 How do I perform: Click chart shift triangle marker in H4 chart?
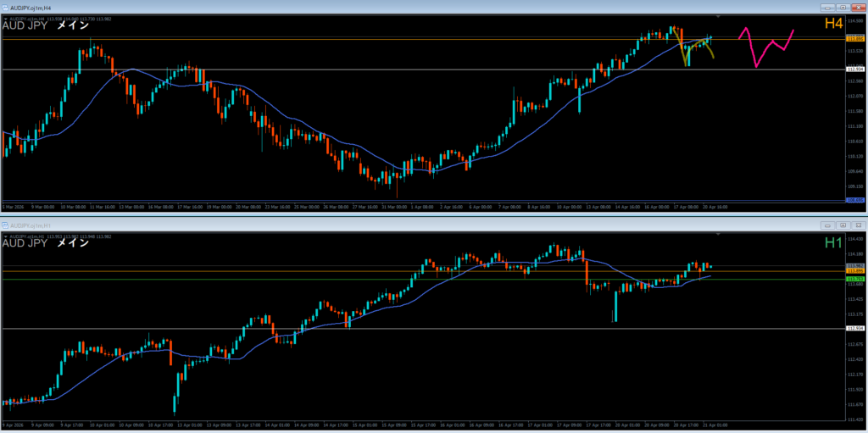tap(717, 17)
